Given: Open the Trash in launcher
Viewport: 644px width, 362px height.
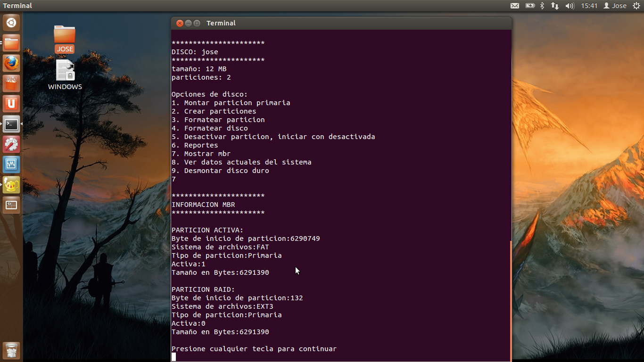Looking at the screenshot, I should tap(11, 351).
